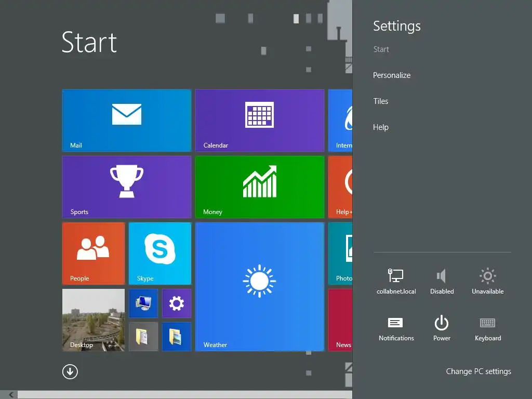Open the Help+Tips tile
532x399 pixels.
340,187
